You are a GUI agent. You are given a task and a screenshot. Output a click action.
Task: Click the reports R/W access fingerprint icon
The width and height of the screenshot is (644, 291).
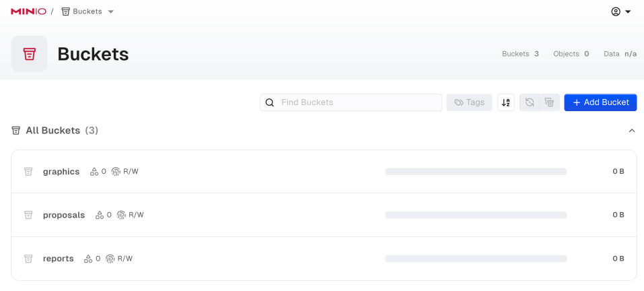(110, 259)
